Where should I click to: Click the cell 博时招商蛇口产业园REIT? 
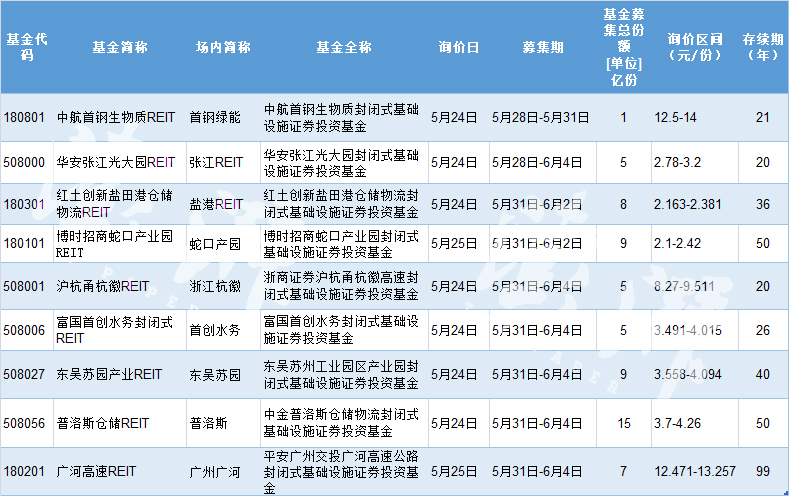tap(115, 244)
